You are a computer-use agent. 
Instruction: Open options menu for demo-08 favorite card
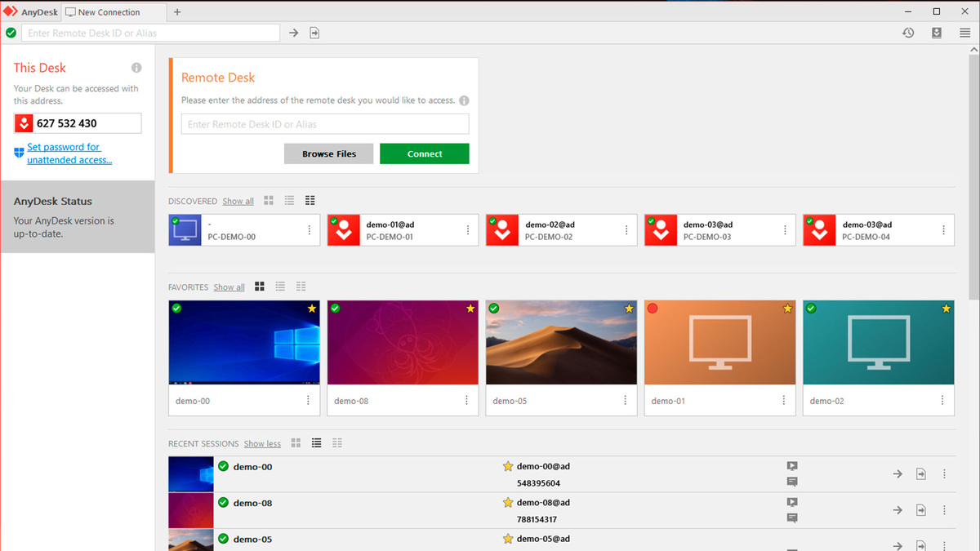click(466, 401)
